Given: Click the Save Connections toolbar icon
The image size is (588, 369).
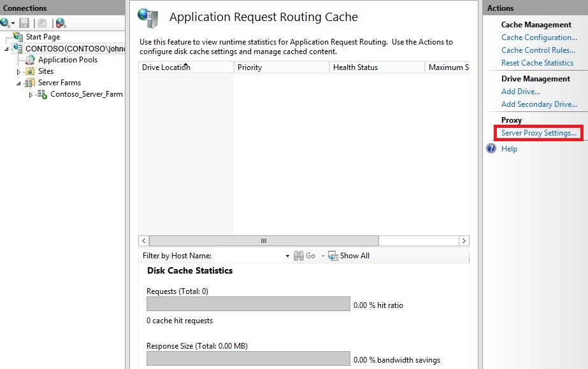Looking at the screenshot, I should pos(24,23).
